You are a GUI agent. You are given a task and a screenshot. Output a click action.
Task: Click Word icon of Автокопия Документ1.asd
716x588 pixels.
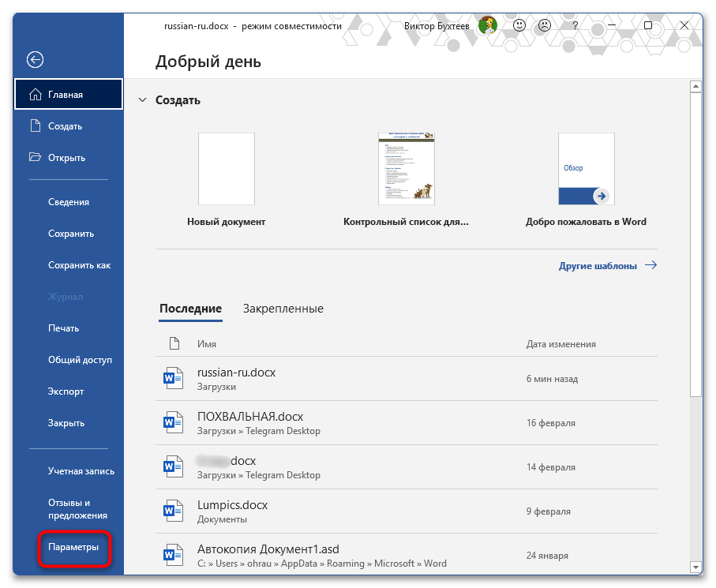tap(174, 555)
